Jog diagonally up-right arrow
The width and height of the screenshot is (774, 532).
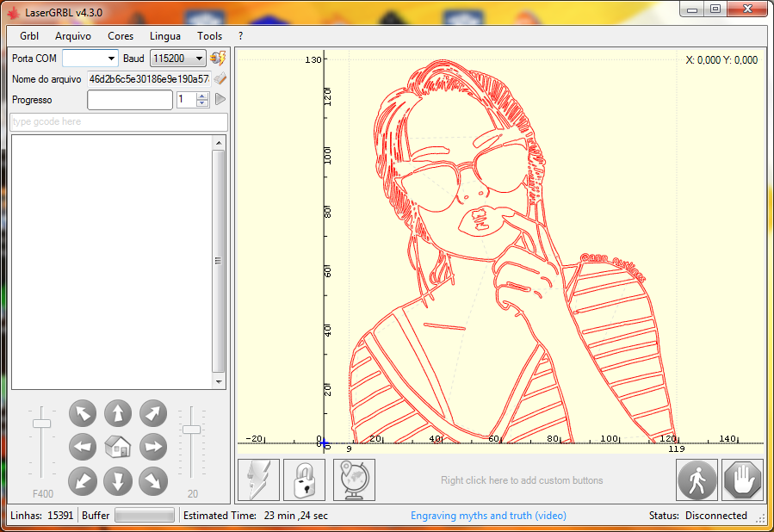(x=153, y=413)
